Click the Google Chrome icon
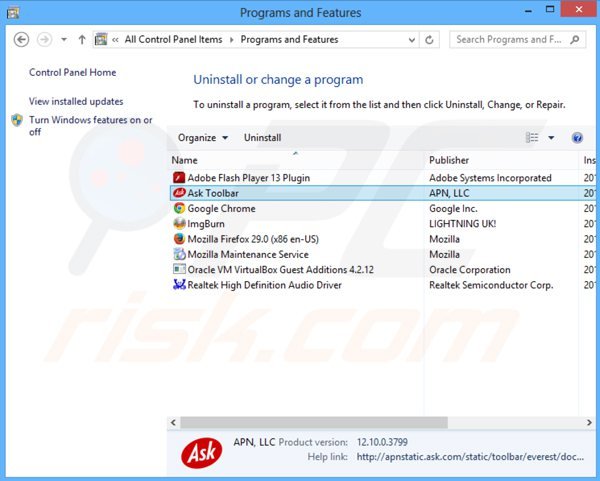 [x=179, y=209]
